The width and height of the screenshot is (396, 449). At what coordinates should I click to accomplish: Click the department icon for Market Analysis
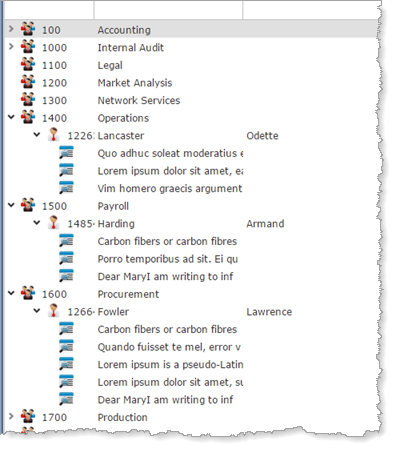tap(28, 82)
